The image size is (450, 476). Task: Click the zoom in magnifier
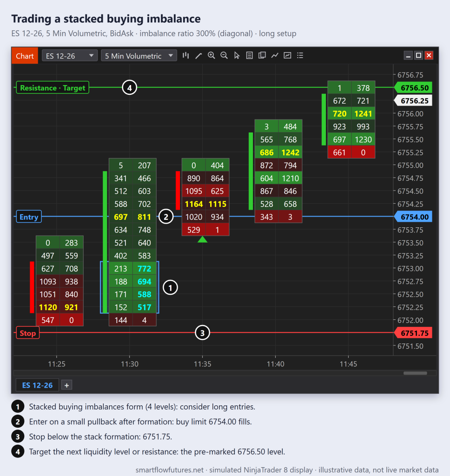[x=212, y=56]
